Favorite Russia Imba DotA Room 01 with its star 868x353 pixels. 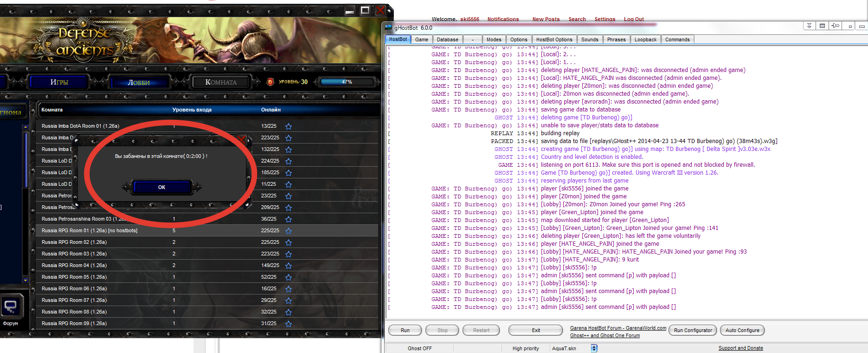pos(289,126)
